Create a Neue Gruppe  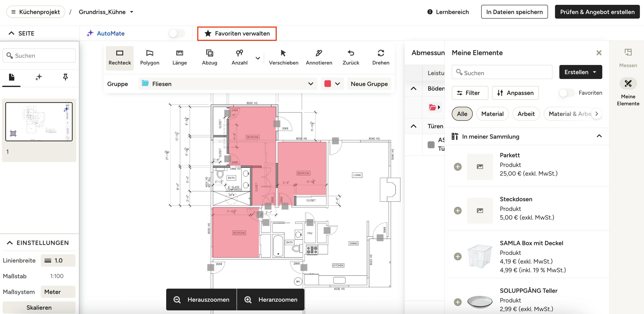(369, 84)
